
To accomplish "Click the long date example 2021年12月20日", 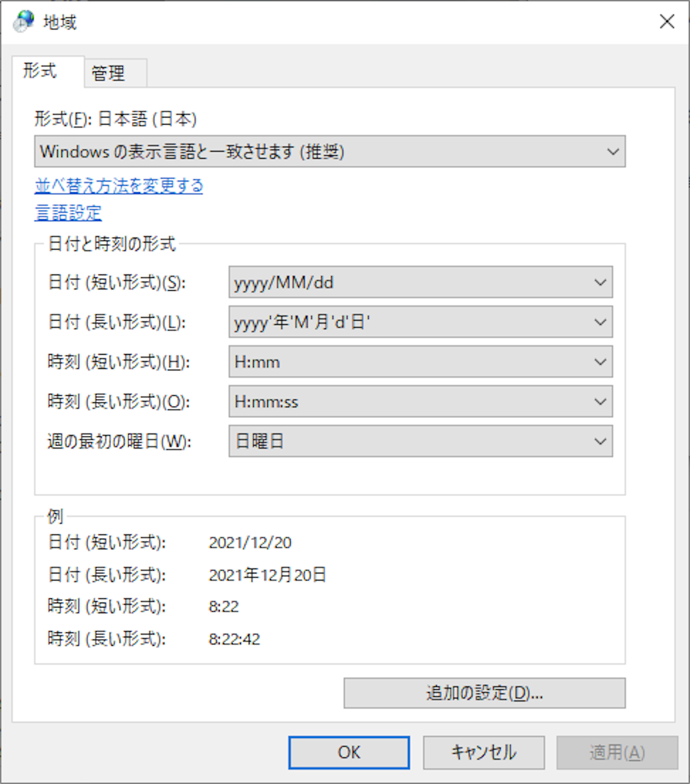I will click(267, 574).
